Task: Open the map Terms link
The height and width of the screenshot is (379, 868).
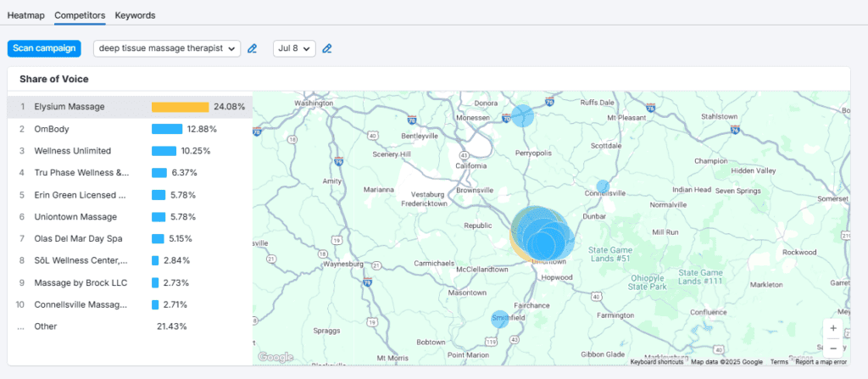Action: 779,362
